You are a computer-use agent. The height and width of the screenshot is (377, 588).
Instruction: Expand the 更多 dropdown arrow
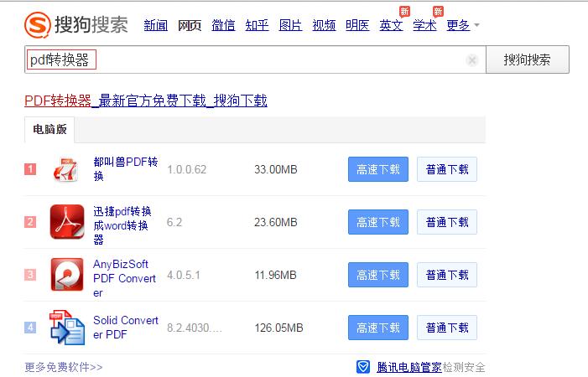pos(476,25)
